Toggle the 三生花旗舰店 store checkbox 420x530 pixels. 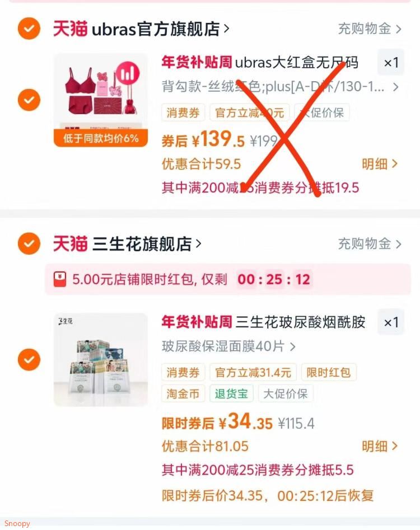click(29, 243)
